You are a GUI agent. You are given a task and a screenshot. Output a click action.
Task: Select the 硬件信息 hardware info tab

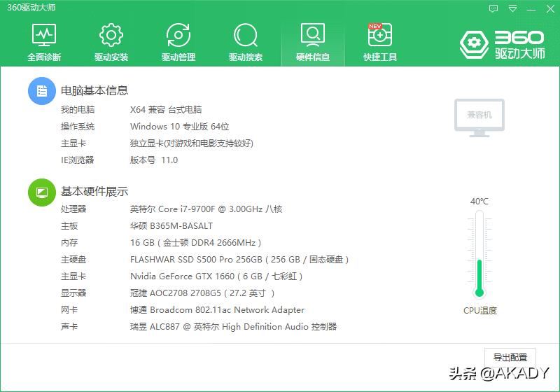click(312, 42)
